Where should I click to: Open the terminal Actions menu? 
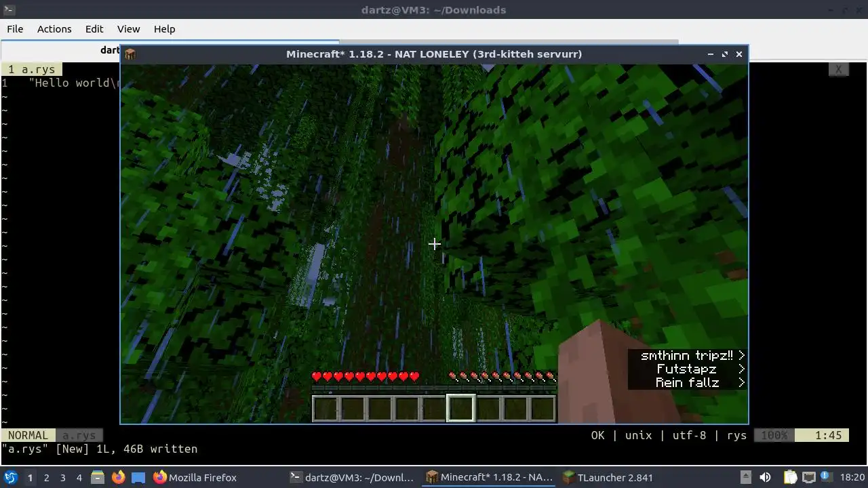pos(54,29)
